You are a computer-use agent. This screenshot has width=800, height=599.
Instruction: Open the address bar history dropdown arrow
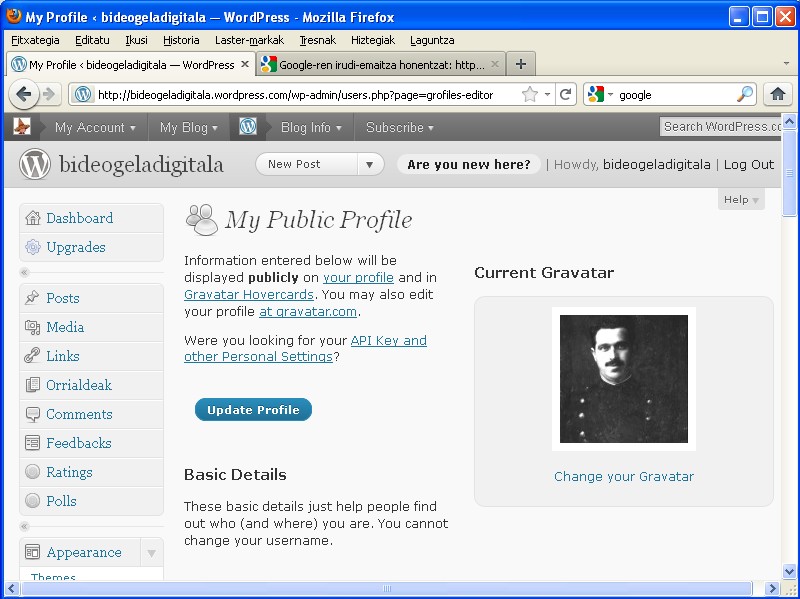click(x=547, y=94)
